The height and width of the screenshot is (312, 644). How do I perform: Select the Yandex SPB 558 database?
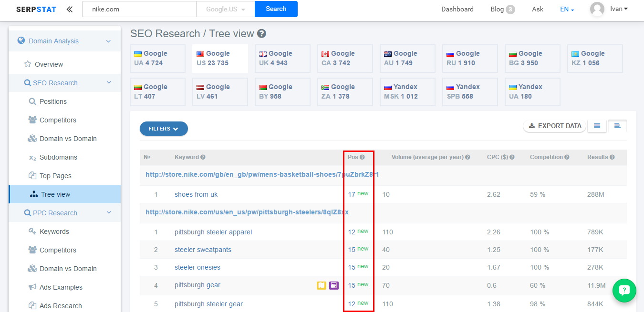[470, 92]
